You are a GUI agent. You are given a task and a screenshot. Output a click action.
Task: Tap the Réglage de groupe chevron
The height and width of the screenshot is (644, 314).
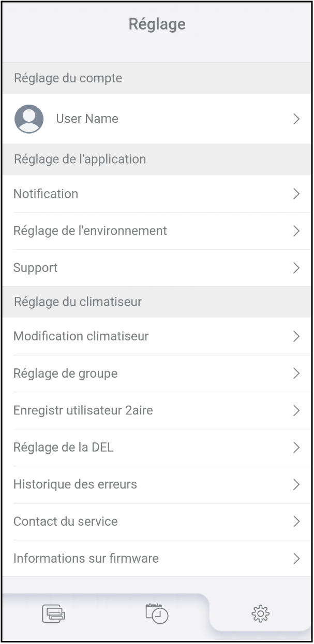coord(296,374)
